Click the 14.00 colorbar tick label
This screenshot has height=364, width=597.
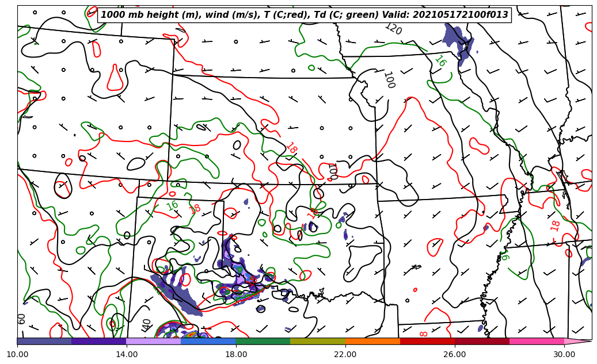pyautogui.click(x=127, y=354)
